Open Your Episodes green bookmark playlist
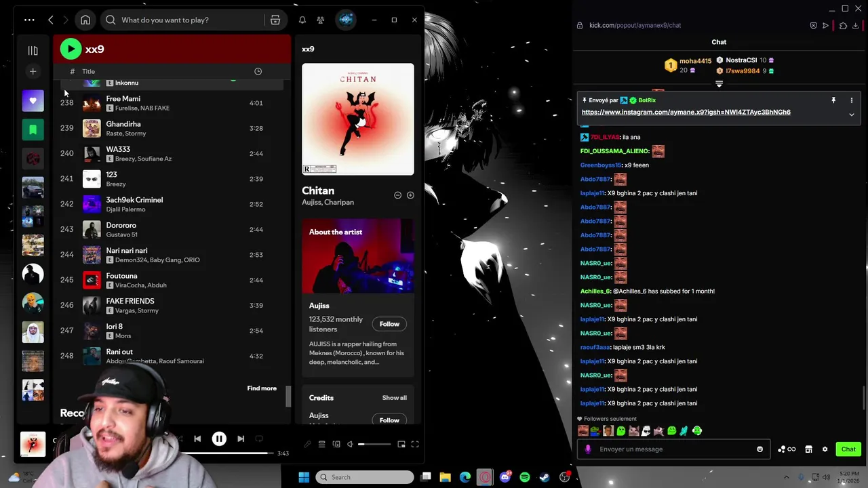The image size is (868, 488). 33,129
